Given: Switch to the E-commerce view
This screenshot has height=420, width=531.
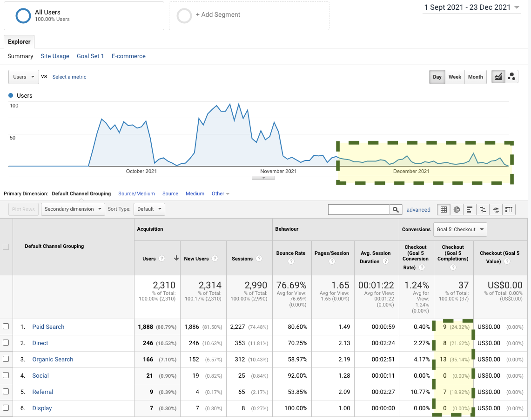Looking at the screenshot, I should coord(129,56).
